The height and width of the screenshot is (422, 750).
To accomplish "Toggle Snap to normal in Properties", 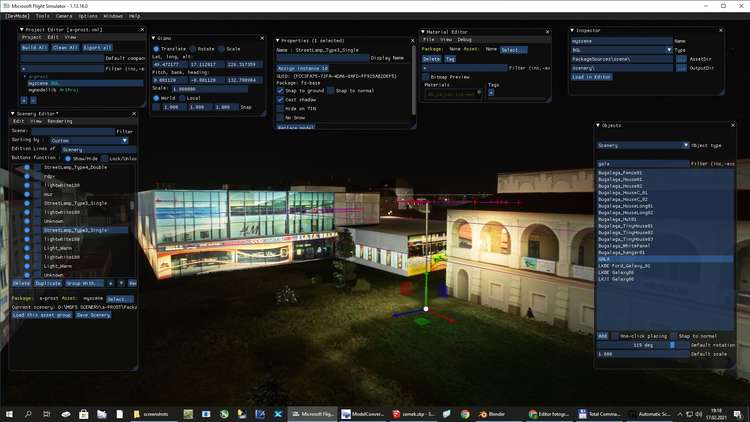I will click(331, 90).
